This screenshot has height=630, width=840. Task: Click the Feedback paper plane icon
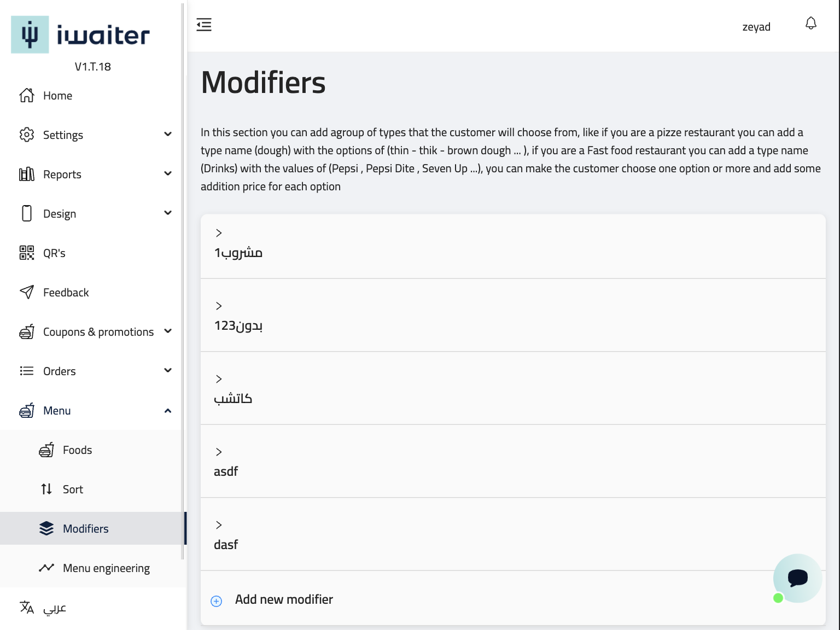coord(27,292)
